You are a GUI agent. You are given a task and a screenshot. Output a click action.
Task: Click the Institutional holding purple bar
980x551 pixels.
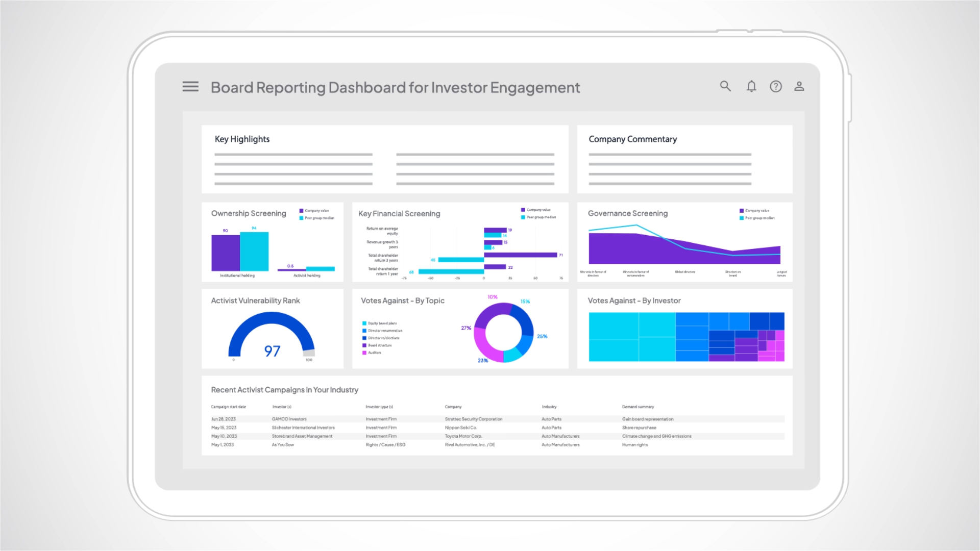[x=226, y=253]
